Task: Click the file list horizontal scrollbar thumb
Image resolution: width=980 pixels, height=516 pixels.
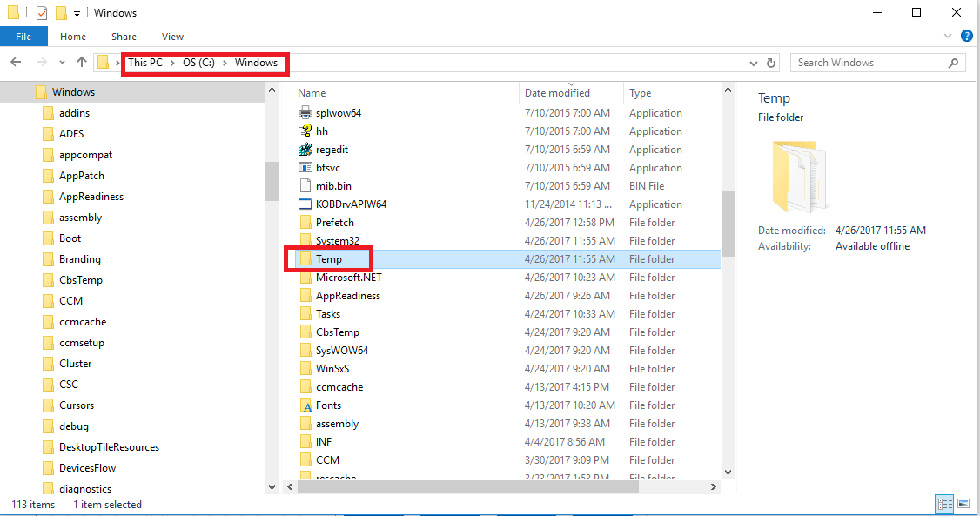Action: [468, 486]
